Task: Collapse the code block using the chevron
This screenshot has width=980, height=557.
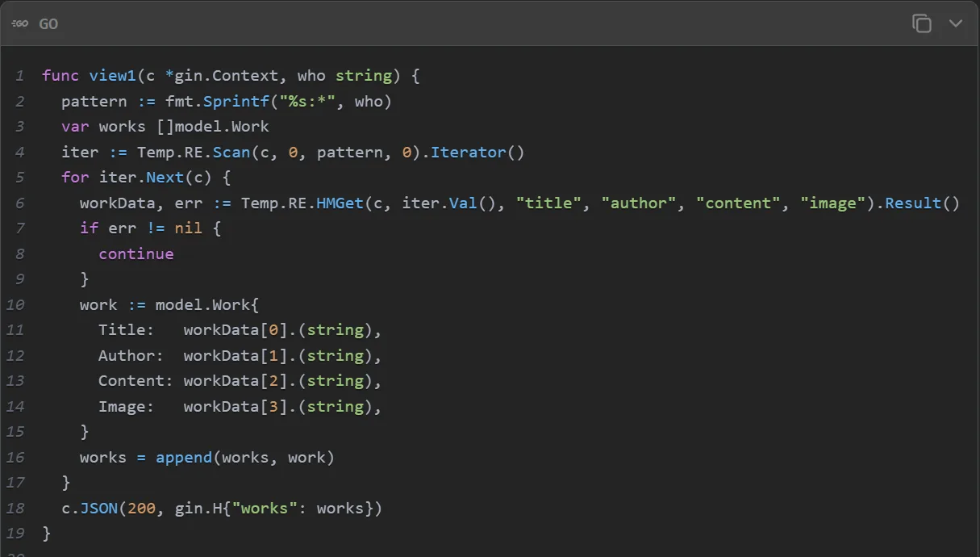Action: pos(956,23)
